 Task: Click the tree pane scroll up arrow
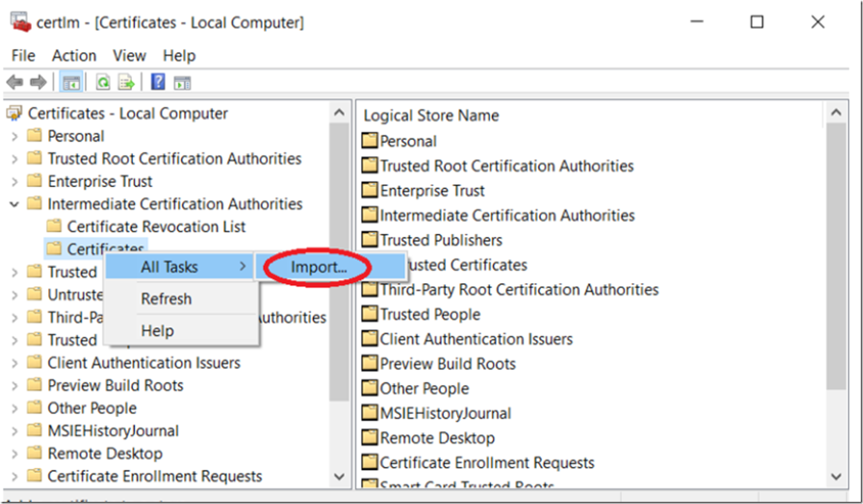click(339, 113)
